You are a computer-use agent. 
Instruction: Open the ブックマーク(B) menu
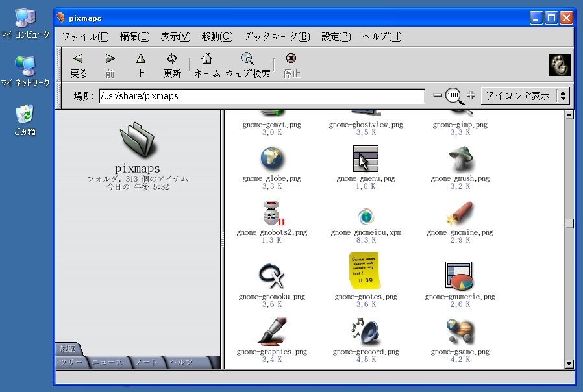click(x=277, y=36)
